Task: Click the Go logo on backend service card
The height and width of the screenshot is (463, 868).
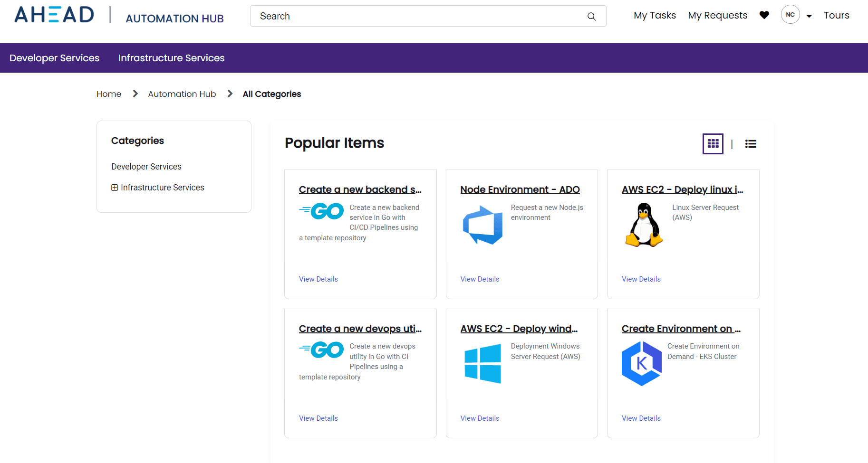Action: (x=321, y=211)
